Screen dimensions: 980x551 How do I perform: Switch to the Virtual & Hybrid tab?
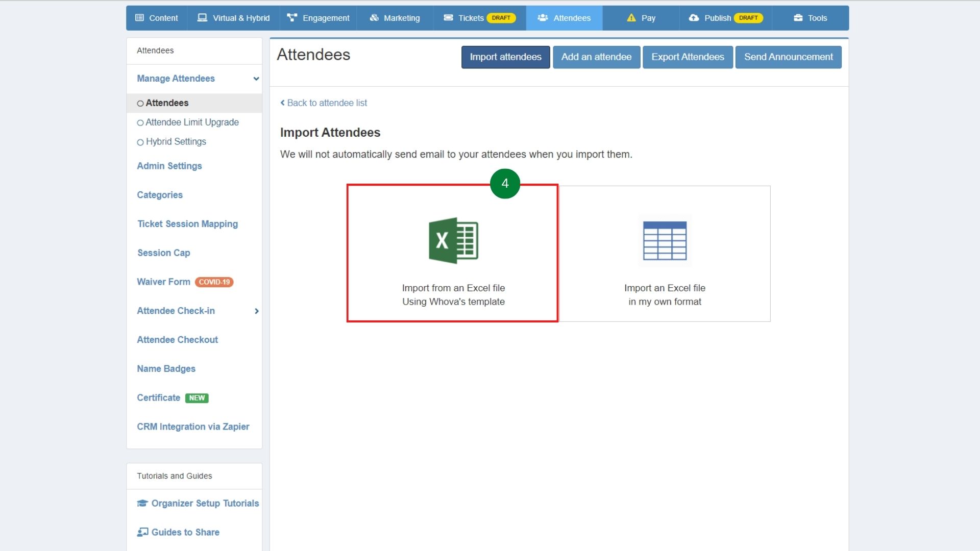click(x=234, y=18)
